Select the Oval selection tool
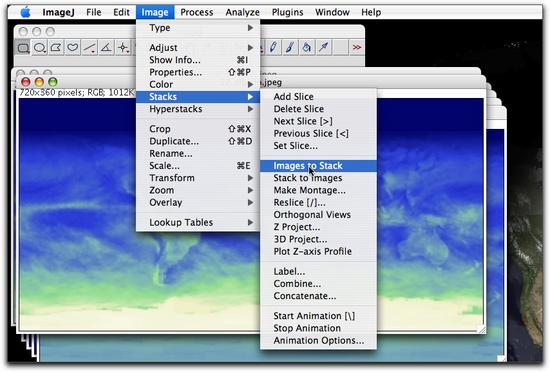 tap(39, 47)
